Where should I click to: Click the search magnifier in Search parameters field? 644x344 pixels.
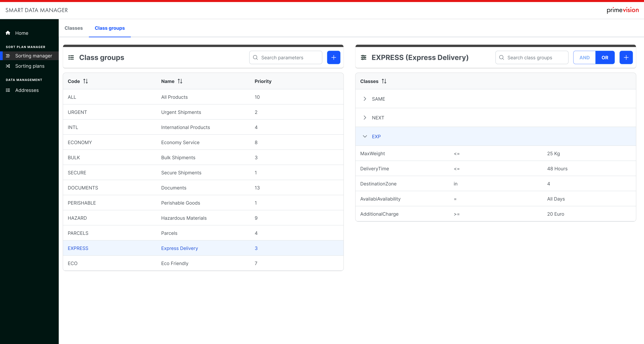pos(255,57)
